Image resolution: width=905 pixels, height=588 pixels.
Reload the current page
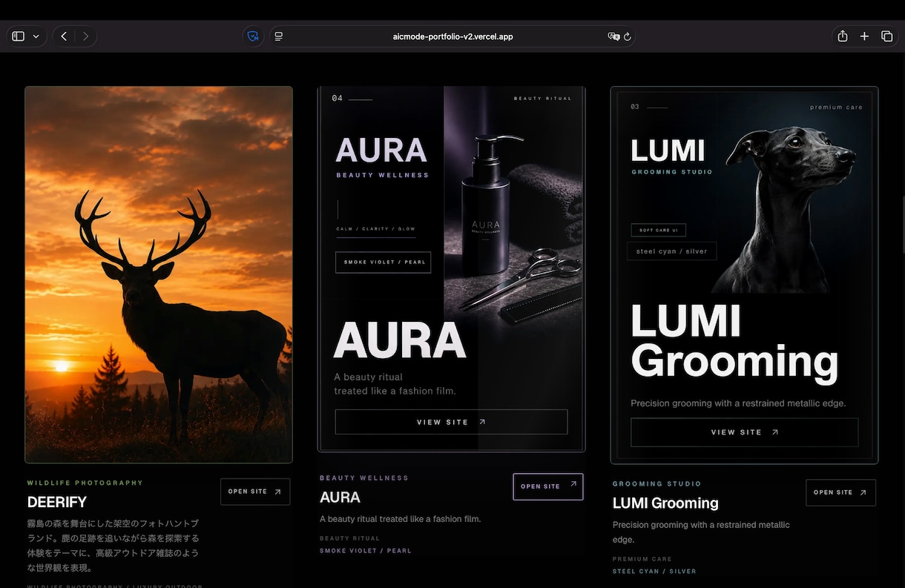click(x=628, y=36)
